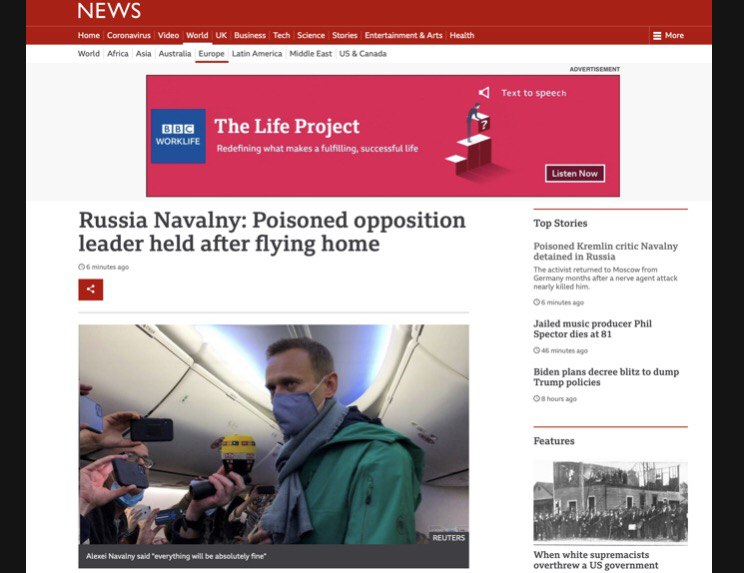The height and width of the screenshot is (573, 744).
Task: Click the REUTERS photo credit label
Action: 448,537
